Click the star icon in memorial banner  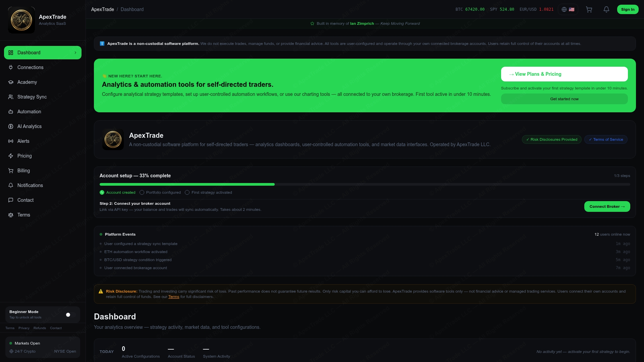(x=312, y=23)
